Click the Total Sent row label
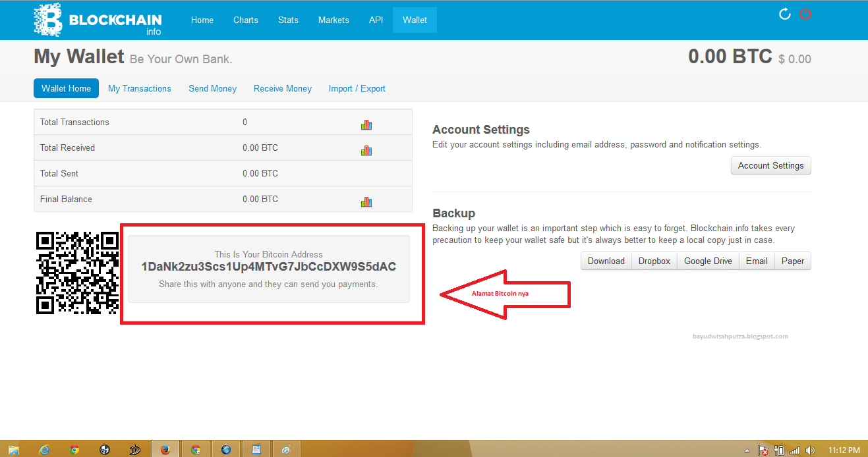The image size is (868, 457). 59,173
